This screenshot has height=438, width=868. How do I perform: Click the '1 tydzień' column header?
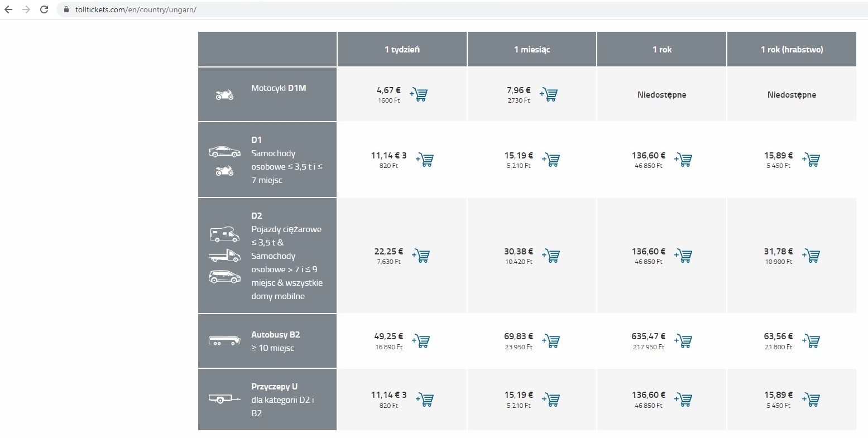pos(402,50)
